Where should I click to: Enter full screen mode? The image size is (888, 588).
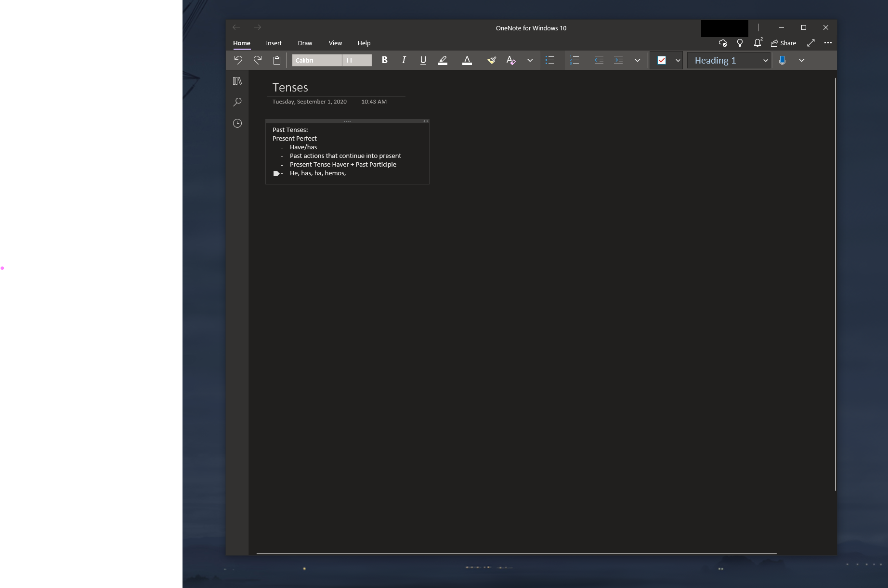(x=811, y=43)
